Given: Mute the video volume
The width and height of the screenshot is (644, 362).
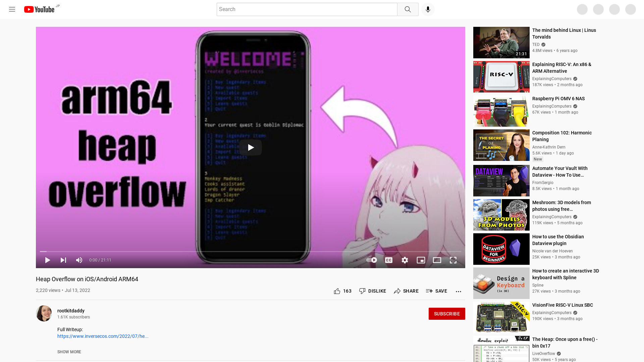Looking at the screenshot, I should (x=79, y=260).
